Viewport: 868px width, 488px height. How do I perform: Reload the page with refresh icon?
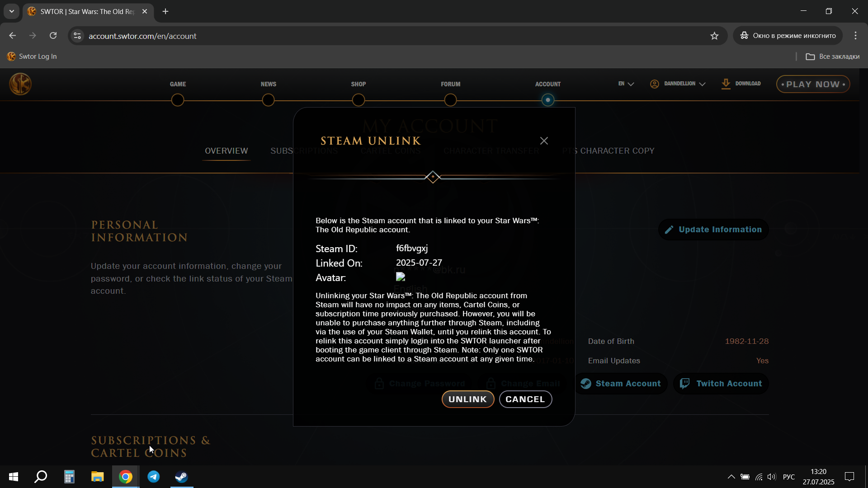[x=53, y=36]
